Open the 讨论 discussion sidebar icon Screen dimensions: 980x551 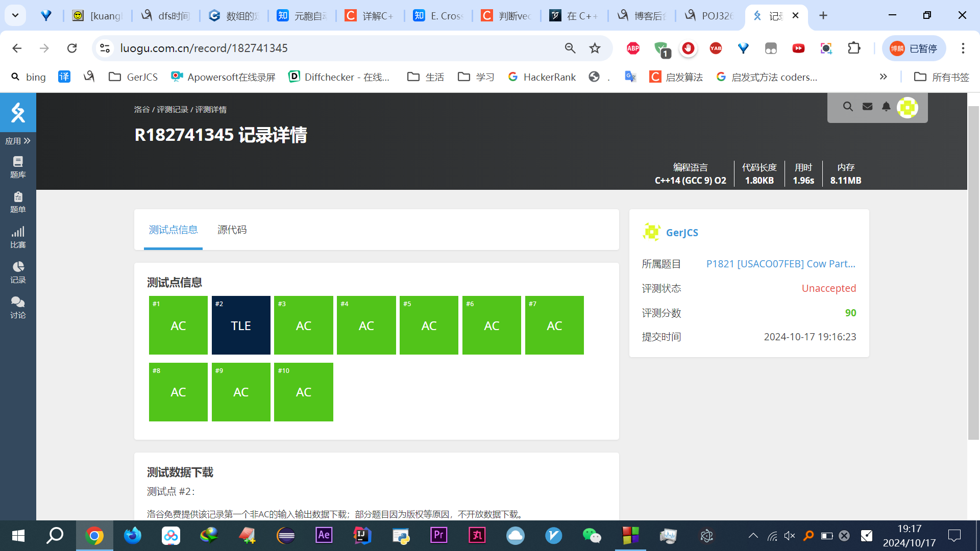[x=18, y=308]
